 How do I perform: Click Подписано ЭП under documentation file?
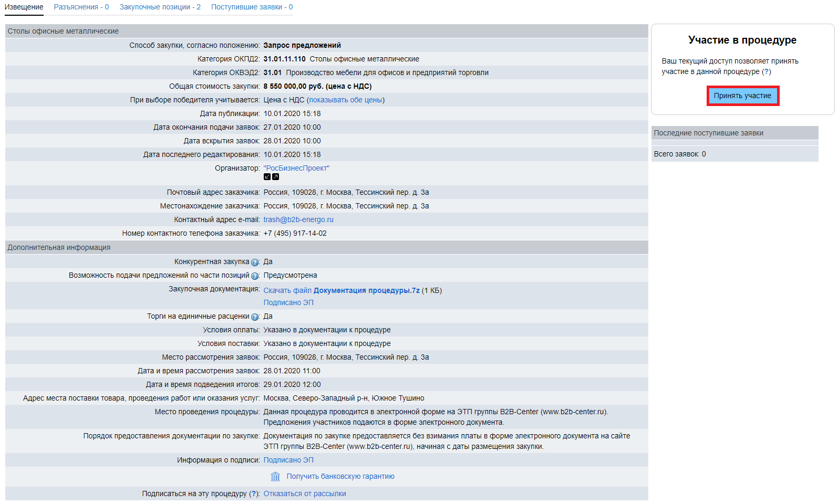pos(288,303)
